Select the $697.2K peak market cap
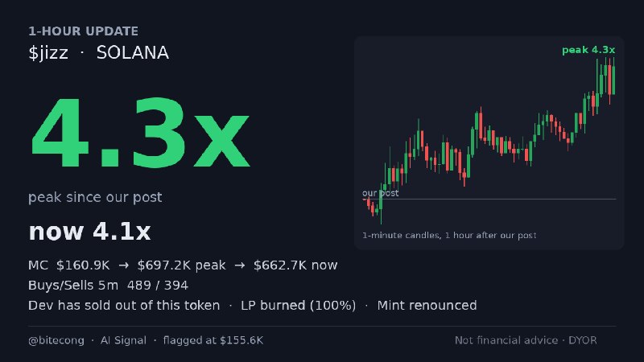The width and height of the screenshot is (644, 362). tap(182, 265)
